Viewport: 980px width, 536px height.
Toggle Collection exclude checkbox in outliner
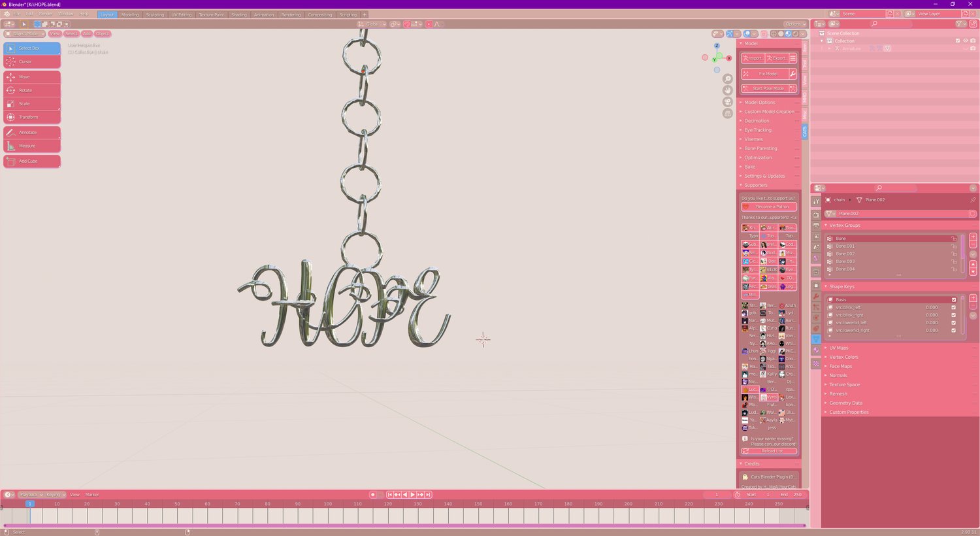(958, 41)
